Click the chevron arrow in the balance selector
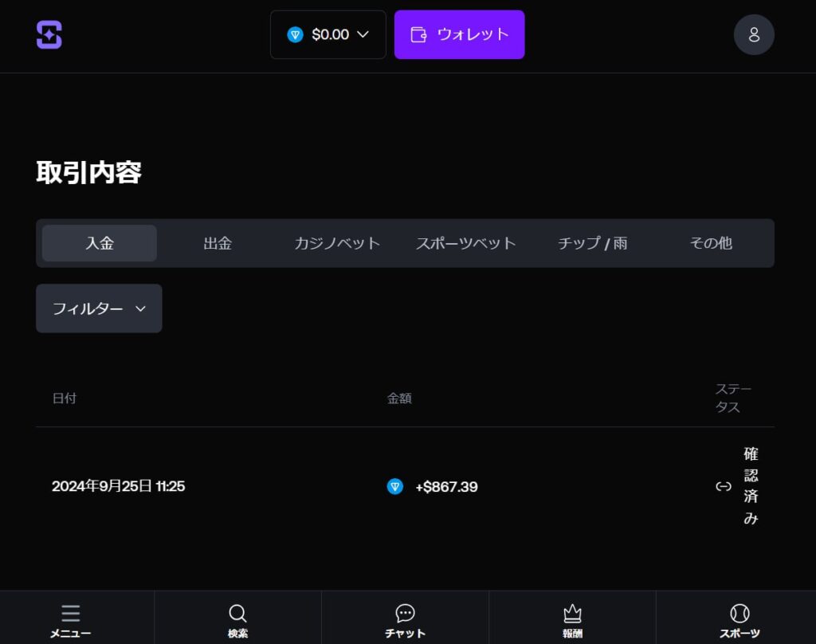The height and width of the screenshot is (644, 816). pos(363,34)
